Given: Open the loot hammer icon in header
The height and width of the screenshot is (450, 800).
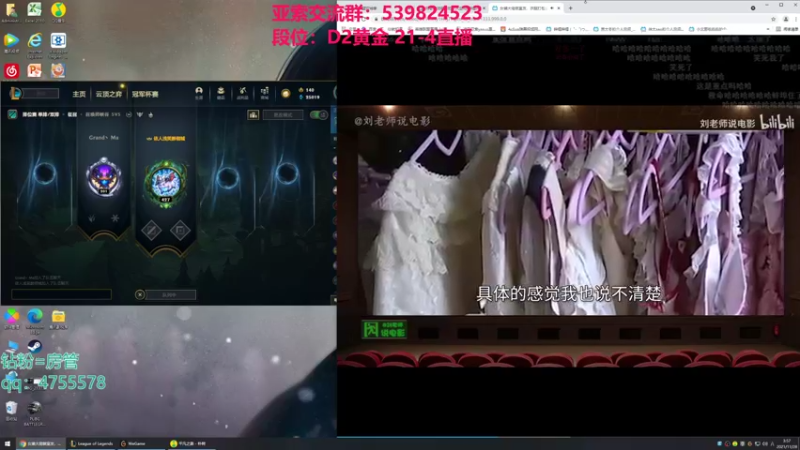Looking at the screenshot, I should 243,92.
